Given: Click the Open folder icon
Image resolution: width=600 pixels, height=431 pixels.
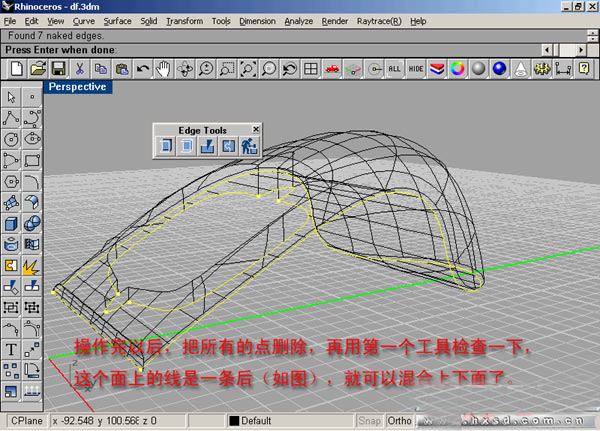Looking at the screenshot, I should tap(38, 68).
